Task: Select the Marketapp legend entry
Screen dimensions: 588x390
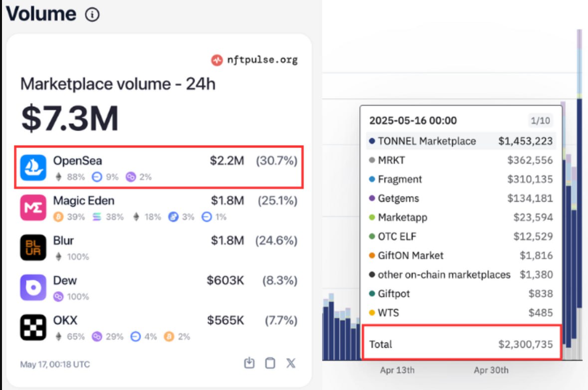Action: point(461,217)
